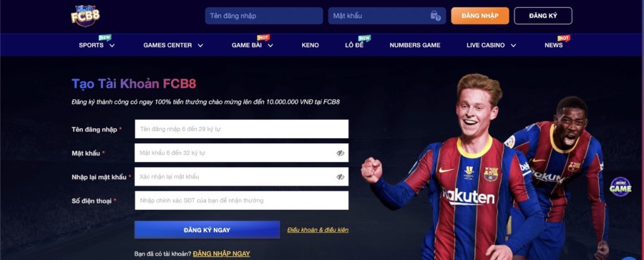Viewport: 644px width, 260px height.
Task: Expand the Live Casino dropdown chevron
Action: click(x=513, y=45)
